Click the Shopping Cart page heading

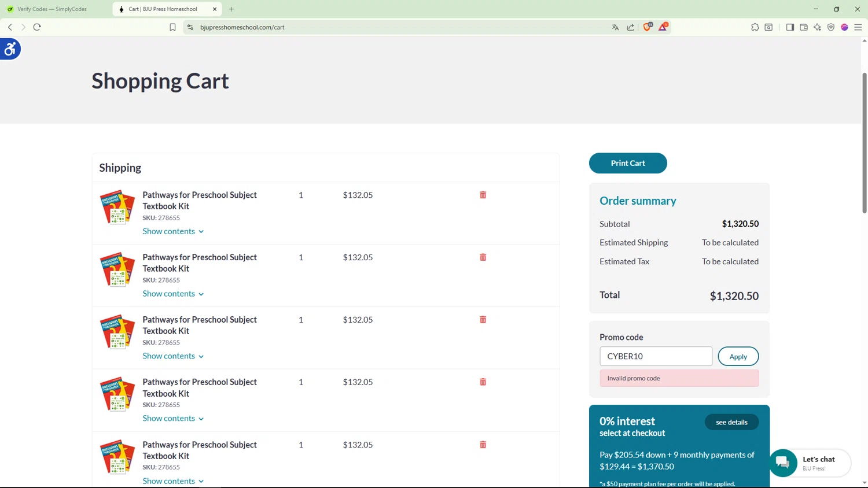pos(160,81)
